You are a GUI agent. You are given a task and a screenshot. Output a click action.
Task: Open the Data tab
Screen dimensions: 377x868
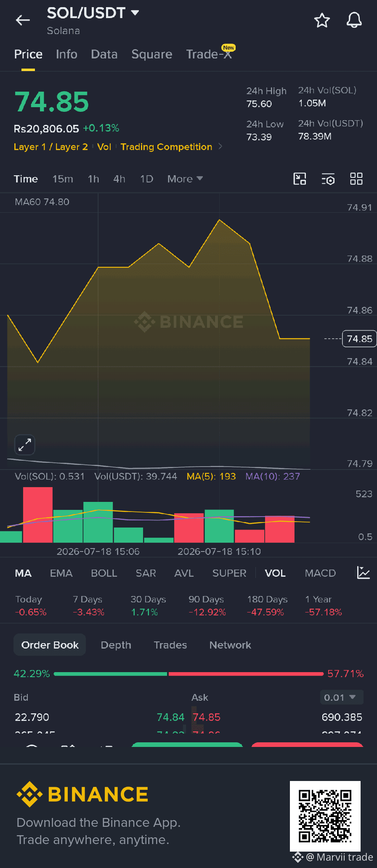(104, 54)
